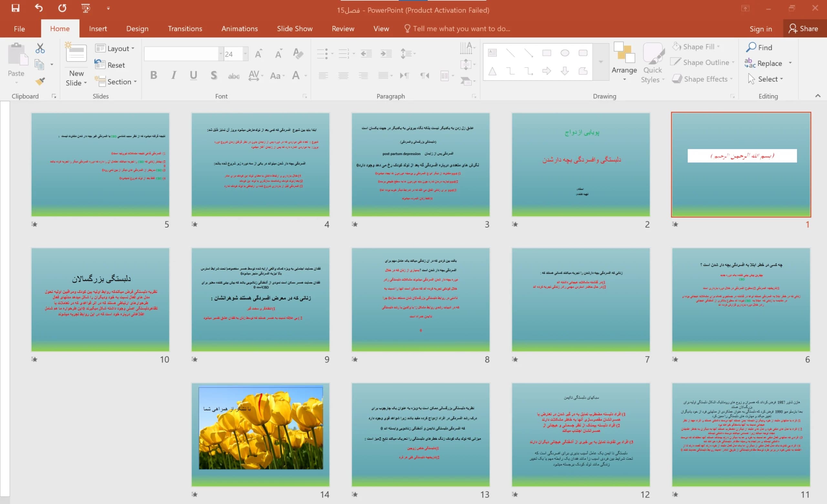
Task: Start slideshow from beginning icon
Action: pyautogui.click(x=86, y=8)
